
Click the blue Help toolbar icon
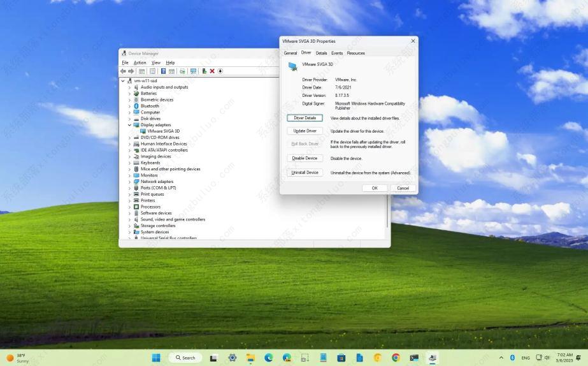[163, 71]
